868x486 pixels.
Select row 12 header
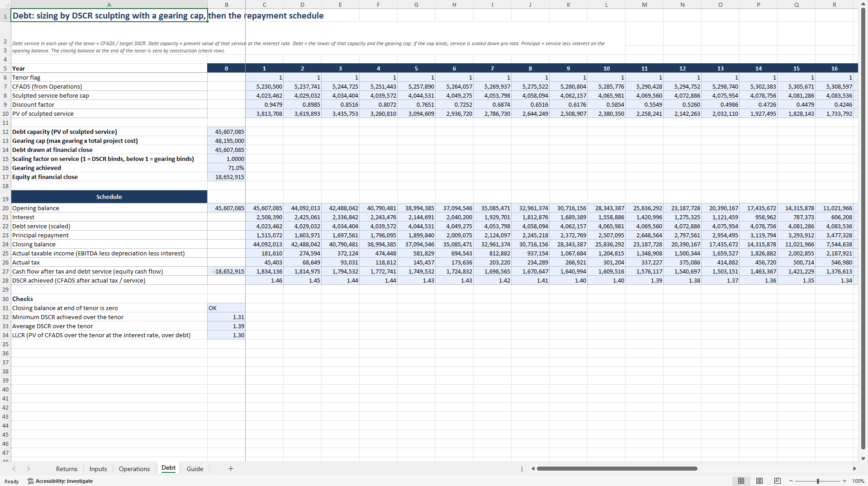pyautogui.click(x=5, y=132)
